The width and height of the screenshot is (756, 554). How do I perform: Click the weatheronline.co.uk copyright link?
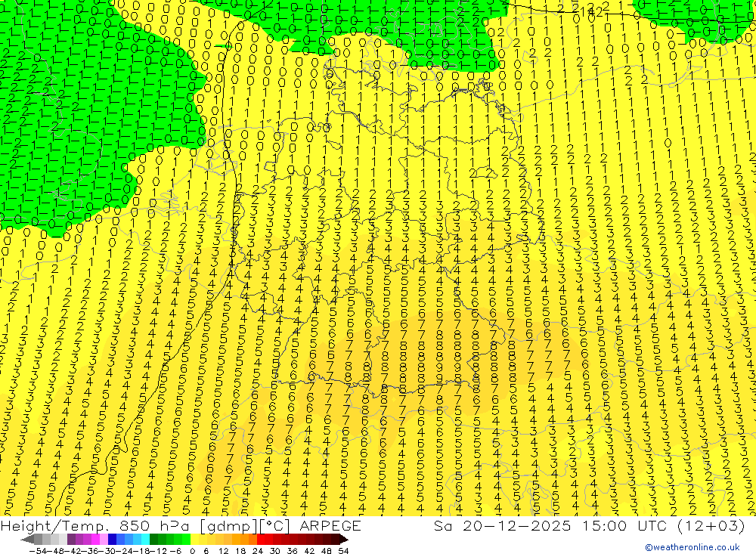(x=692, y=547)
